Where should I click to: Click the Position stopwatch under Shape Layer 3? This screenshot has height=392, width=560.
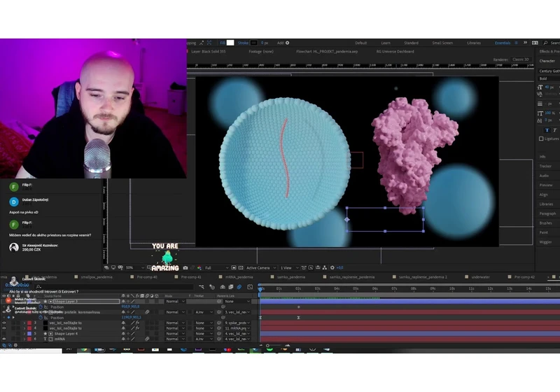[41, 307]
